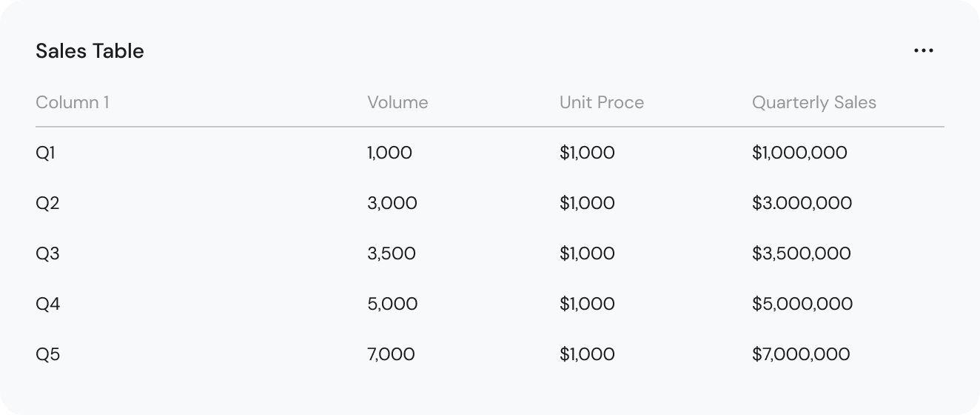This screenshot has height=415, width=980.
Task: Select the Q3 row label
Action: [47, 254]
